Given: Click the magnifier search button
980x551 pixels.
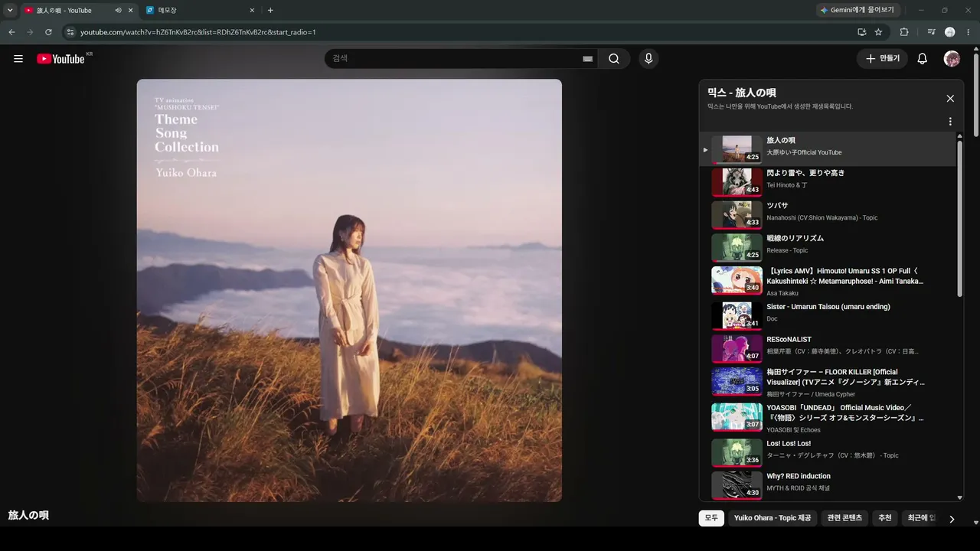Looking at the screenshot, I should [x=614, y=59].
